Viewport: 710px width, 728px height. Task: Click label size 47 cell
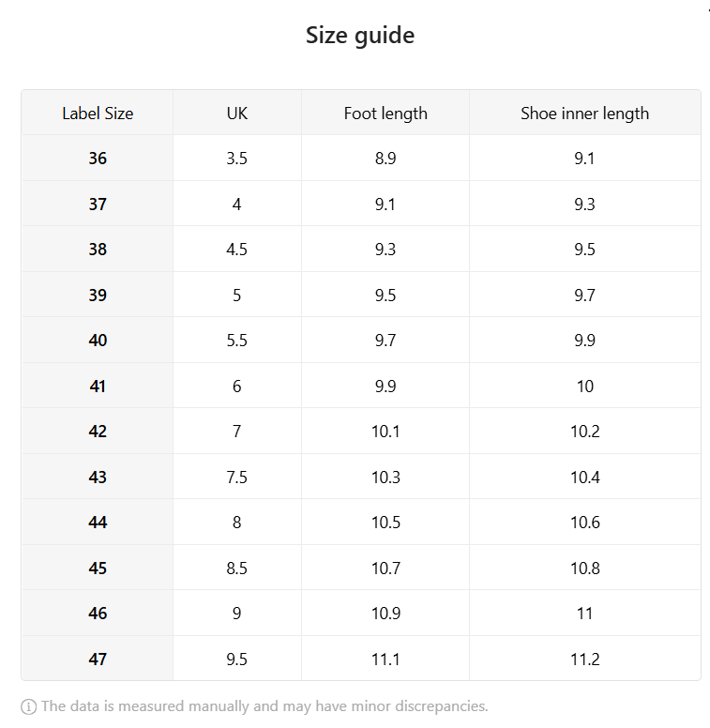coord(98,659)
